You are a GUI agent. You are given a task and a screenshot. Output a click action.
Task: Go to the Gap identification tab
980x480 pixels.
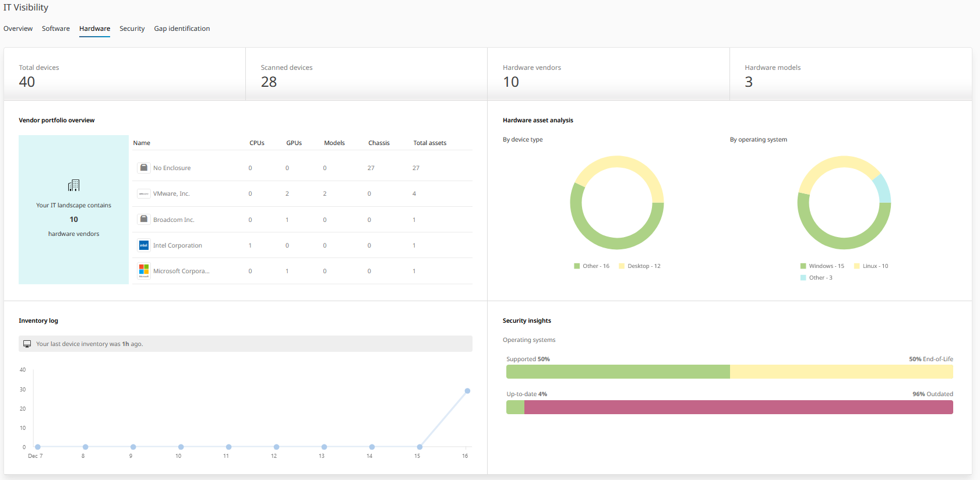click(x=182, y=29)
